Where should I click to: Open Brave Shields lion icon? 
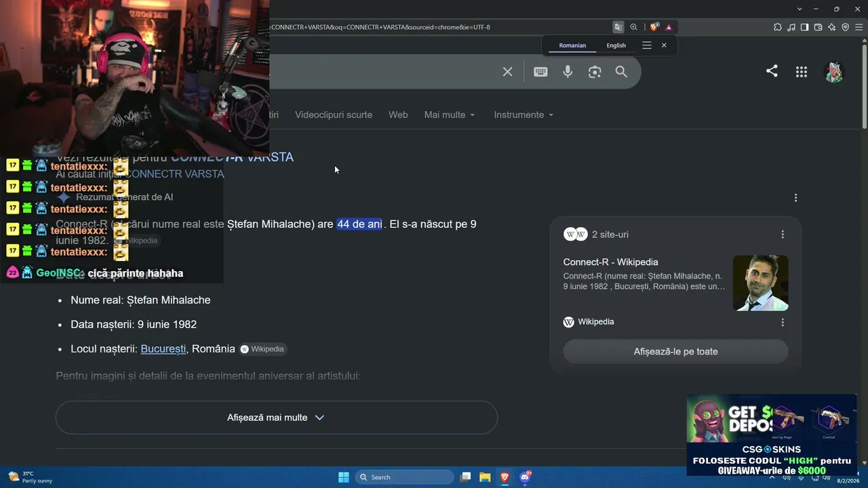tap(654, 27)
